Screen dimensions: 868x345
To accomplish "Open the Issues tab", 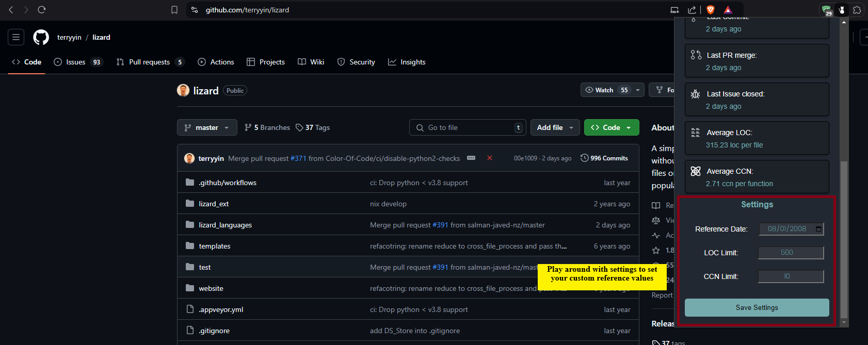I will tap(78, 62).
